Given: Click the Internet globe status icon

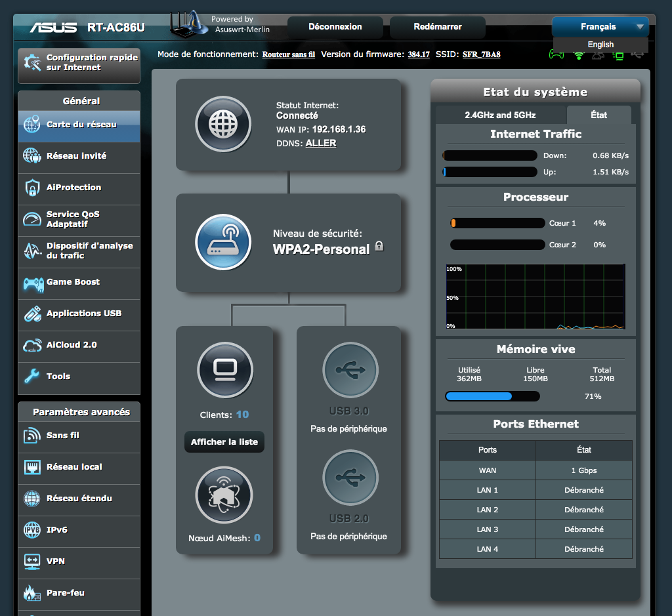Looking at the screenshot, I should [223, 124].
